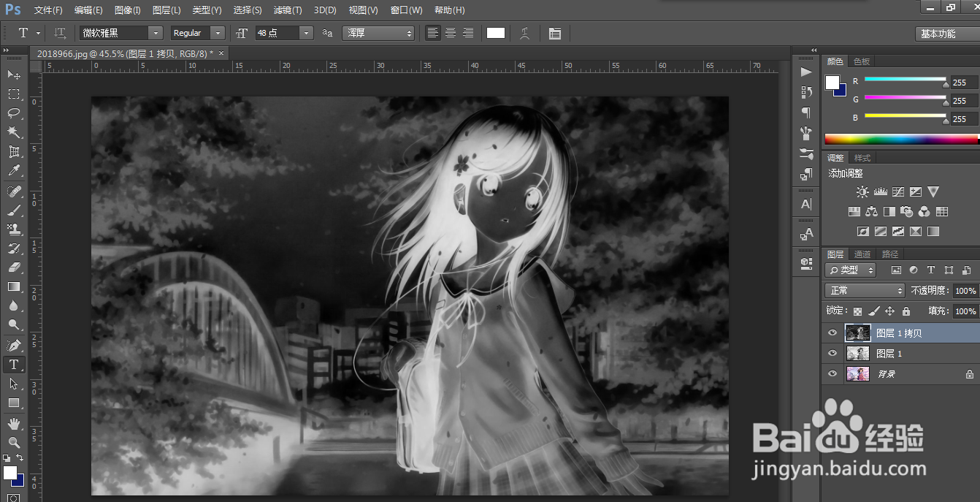The width and height of the screenshot is (980, 502).
Task: Left-align the text
Action: click(433, 33)
